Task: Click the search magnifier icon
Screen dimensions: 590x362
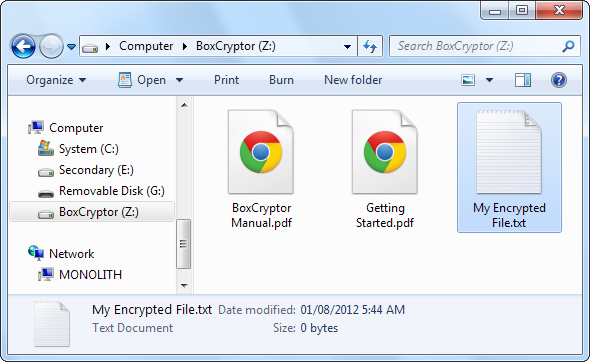Action: [568, 46]
